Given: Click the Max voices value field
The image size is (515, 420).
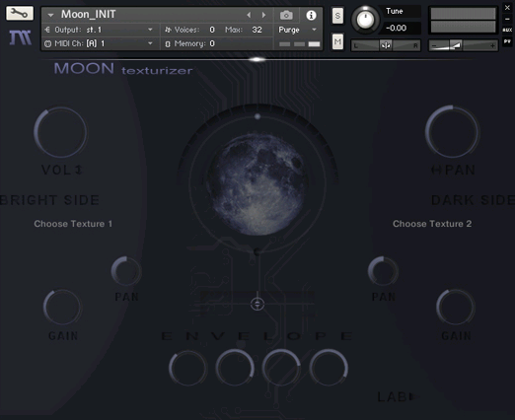Looking at the screenshot, I should point(257,30).
